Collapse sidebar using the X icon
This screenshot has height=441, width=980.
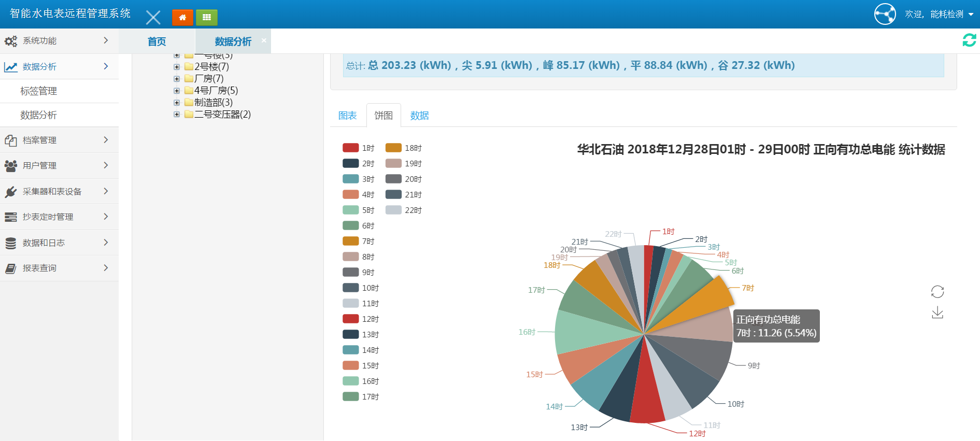tap(153, 18)
